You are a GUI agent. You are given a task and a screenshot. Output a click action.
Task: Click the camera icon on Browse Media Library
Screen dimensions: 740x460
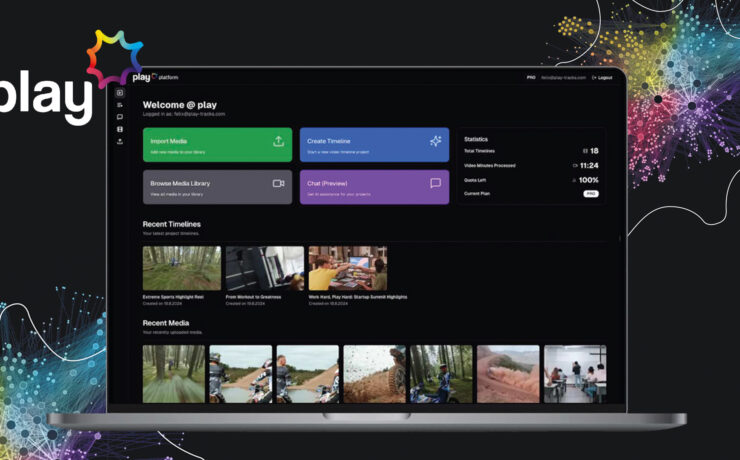click(x=278, y=183)
